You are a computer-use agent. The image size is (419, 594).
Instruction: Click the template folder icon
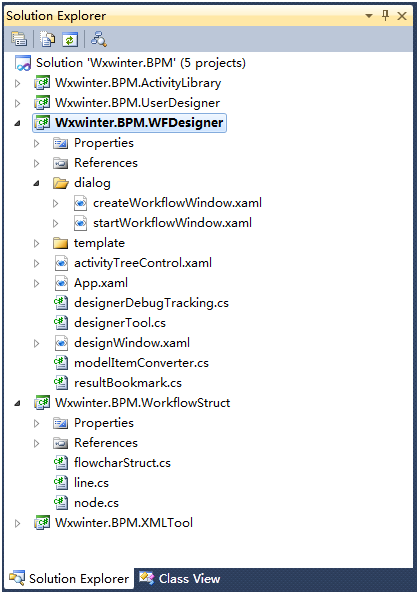(x=61, y=243)
